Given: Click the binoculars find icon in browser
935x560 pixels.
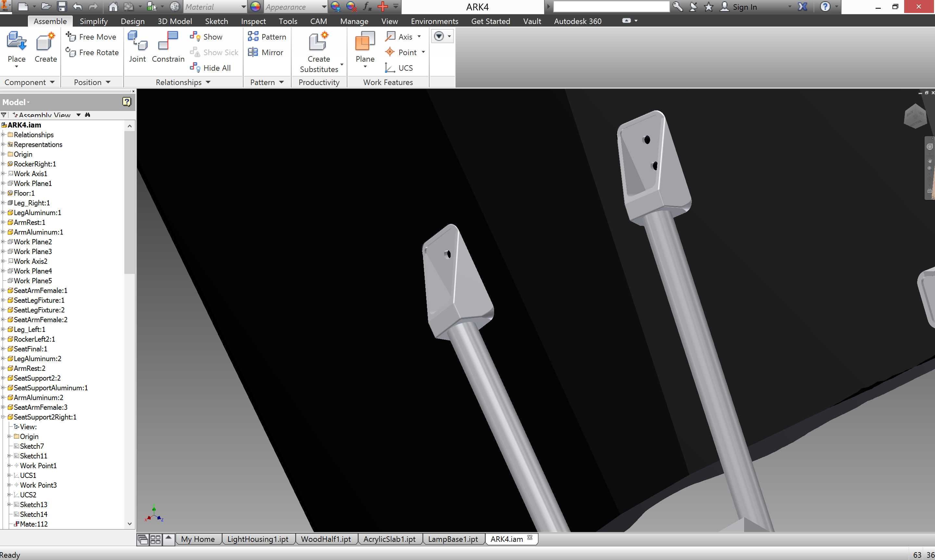Looking at the screenshot, I should pos(88,115).
